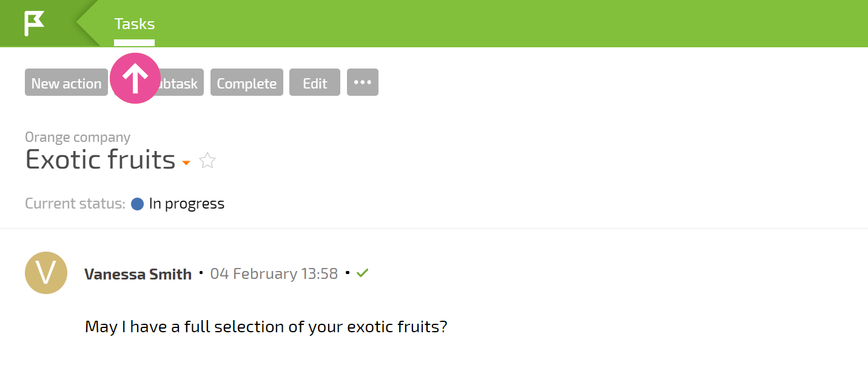Expand the orange dropdown arrow beside Exotic fruits
The image size is (868, 385).
click(186, 162)
